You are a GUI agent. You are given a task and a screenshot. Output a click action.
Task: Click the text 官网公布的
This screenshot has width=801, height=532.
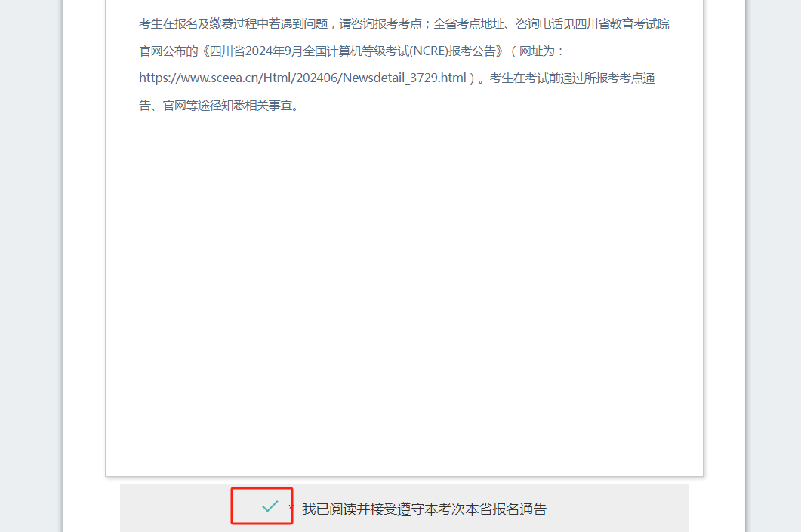point(168,51)
